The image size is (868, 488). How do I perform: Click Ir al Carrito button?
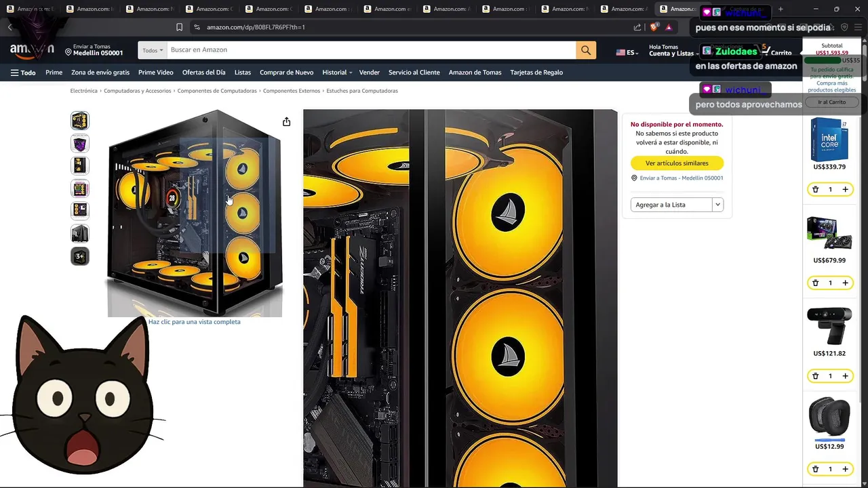click(x=831, y=102)
